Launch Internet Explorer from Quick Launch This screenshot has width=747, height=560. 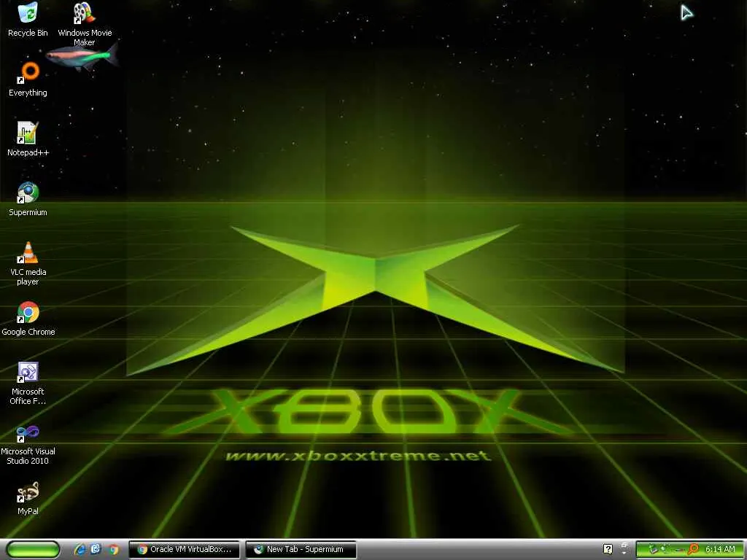click(80, 549)
